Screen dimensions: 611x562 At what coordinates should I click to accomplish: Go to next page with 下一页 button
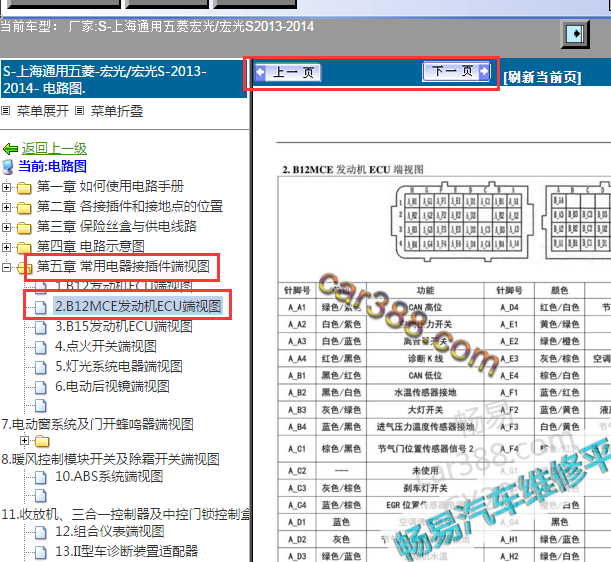tap(456, 72)
